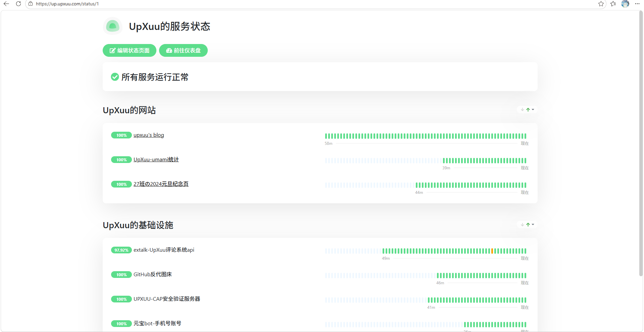Open the browser favorites list icon
This screenshot has height=332, width=644.
tap(613, 4)
